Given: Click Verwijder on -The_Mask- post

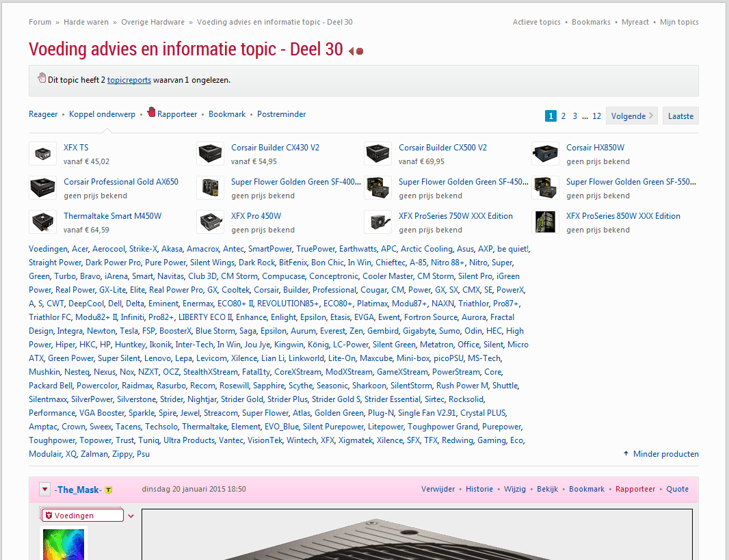Looking at the screenshot, I should 438,489.
